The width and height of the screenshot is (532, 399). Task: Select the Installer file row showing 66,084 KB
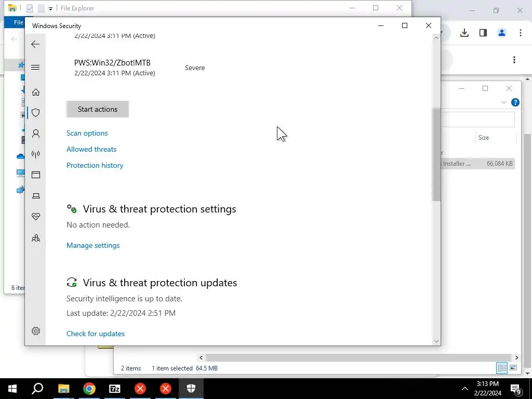tap(478, 164)
